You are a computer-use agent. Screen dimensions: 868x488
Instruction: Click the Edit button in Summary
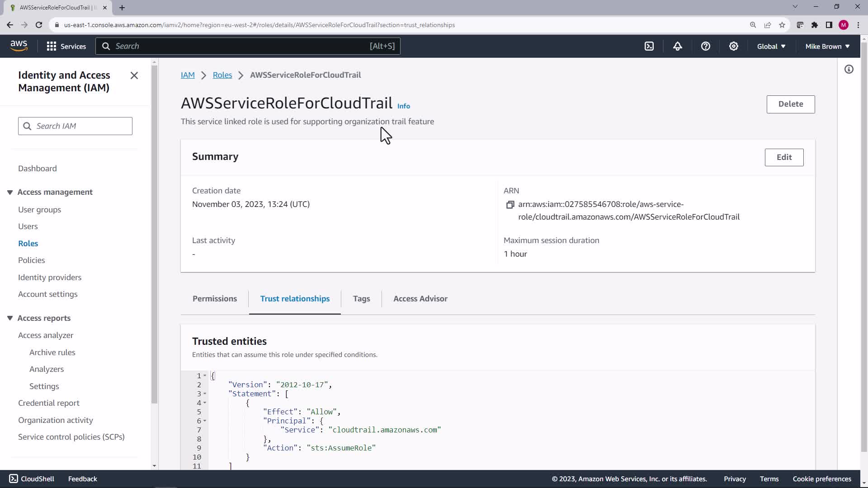[x=783, y=157]
